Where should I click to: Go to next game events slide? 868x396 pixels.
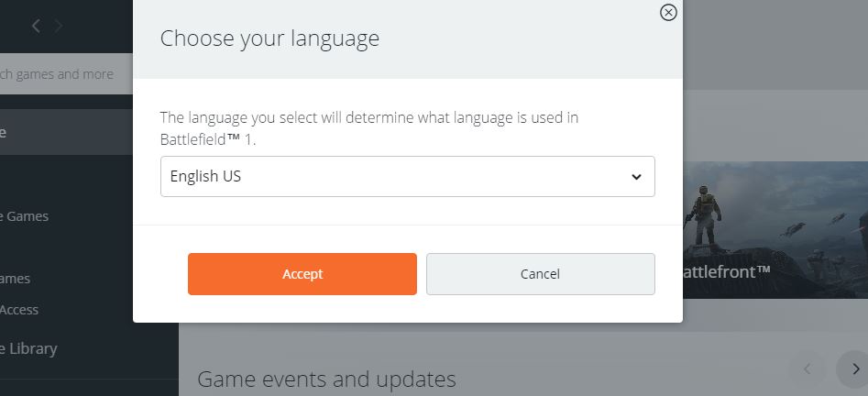point(854,369)
